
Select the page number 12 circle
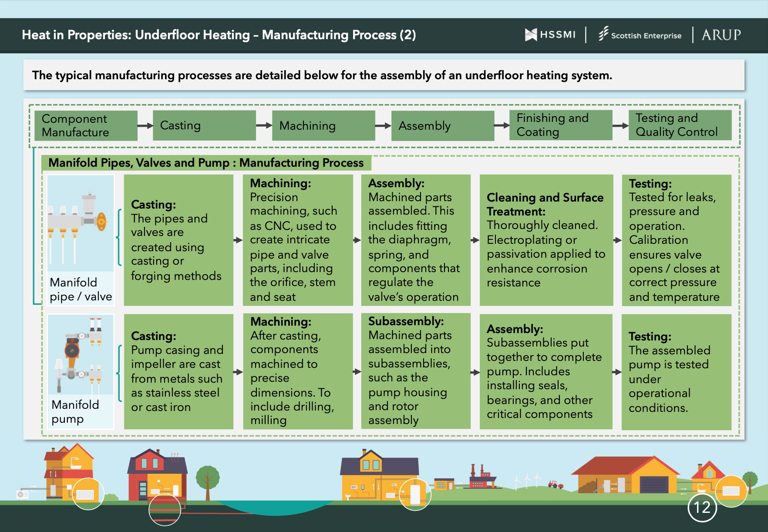click(x=702, y=507)
